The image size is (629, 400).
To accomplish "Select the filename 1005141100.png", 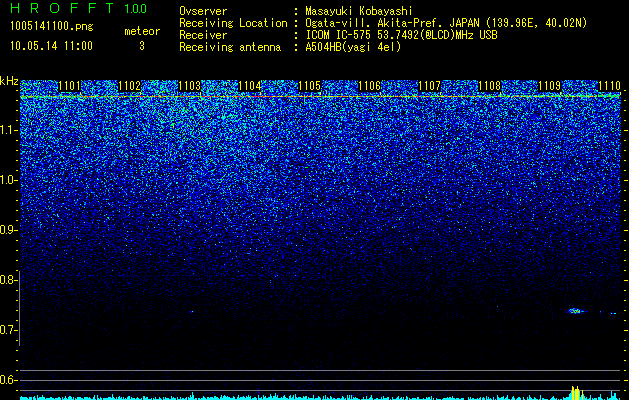I will (x=52, y=26).
